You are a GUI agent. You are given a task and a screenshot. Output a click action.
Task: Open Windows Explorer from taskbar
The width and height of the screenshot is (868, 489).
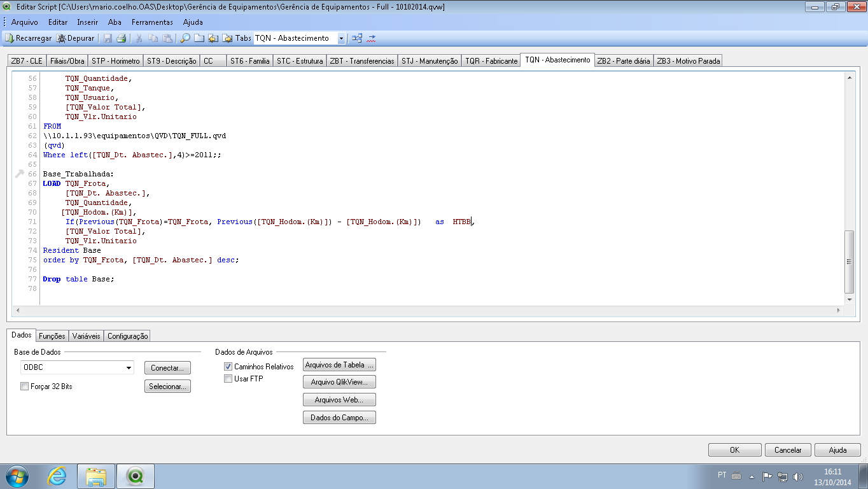pos(96,476)
